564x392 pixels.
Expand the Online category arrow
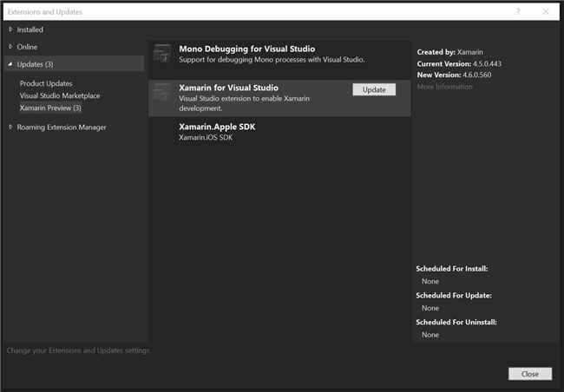click(x=10, y=47)
